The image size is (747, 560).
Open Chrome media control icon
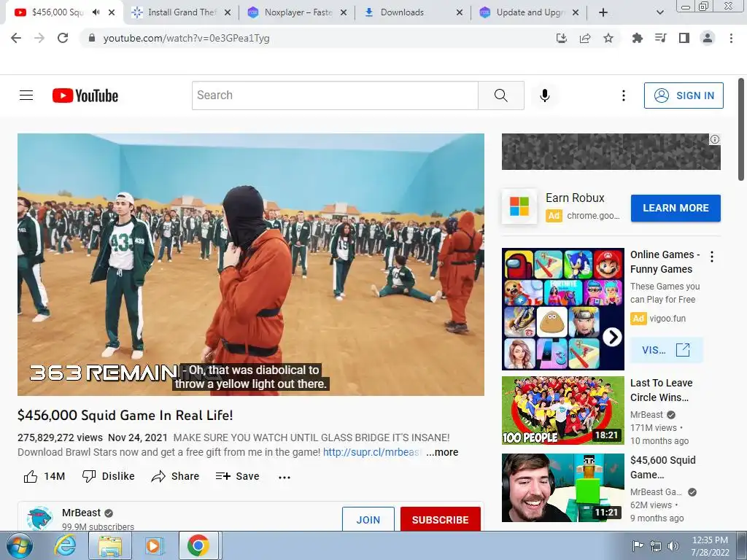tap(660, 38)
